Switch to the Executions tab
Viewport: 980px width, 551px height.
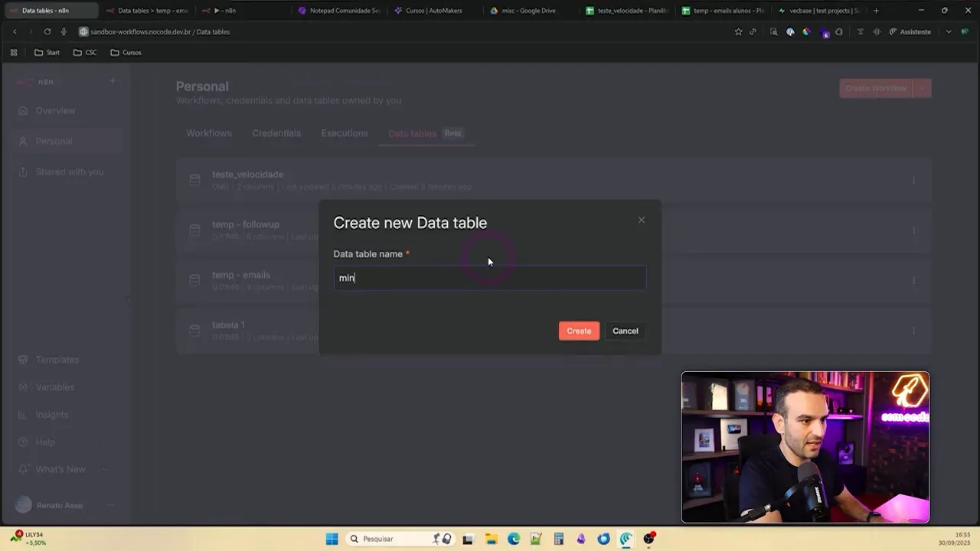point(344,133)
